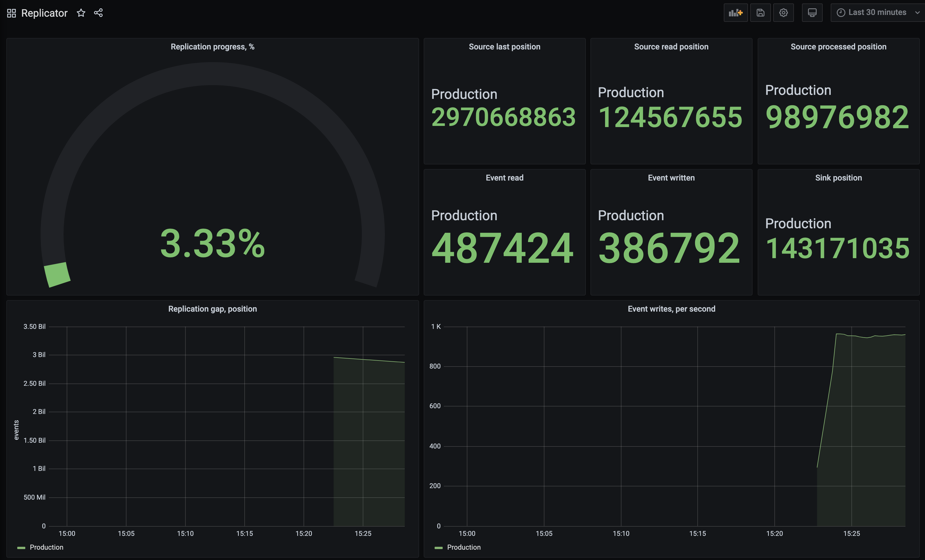Open Replication progress, % panel title menu
This screenshot has height=560, width=925.
point(212,47)
